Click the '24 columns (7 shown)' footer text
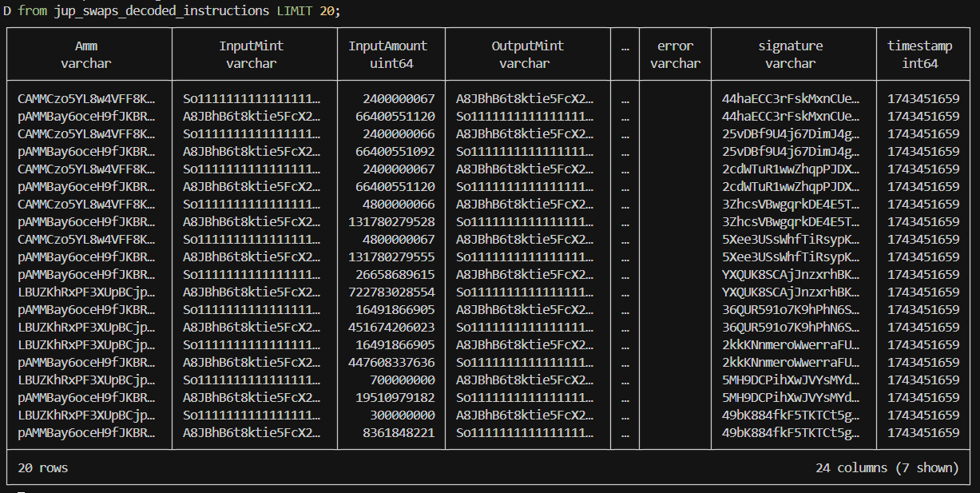Screen dimensions: 980x493 887,468
